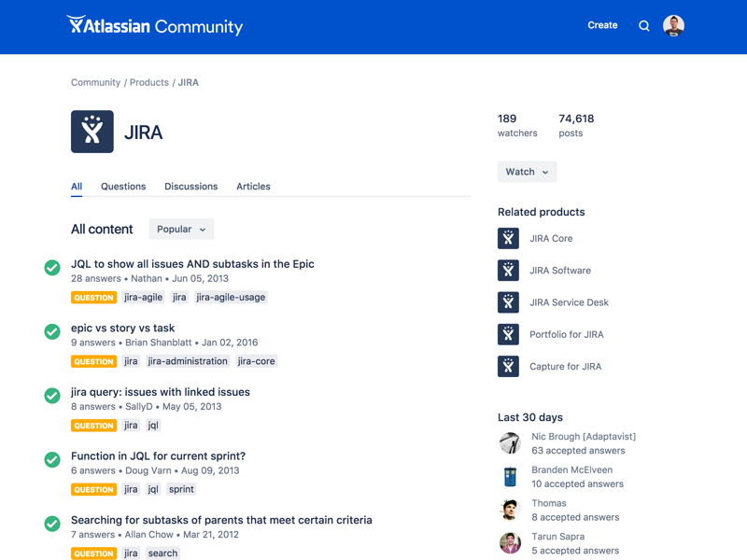Click the Create button in header
This screenshot has width=747, height=560.
[x=602, y=25]
